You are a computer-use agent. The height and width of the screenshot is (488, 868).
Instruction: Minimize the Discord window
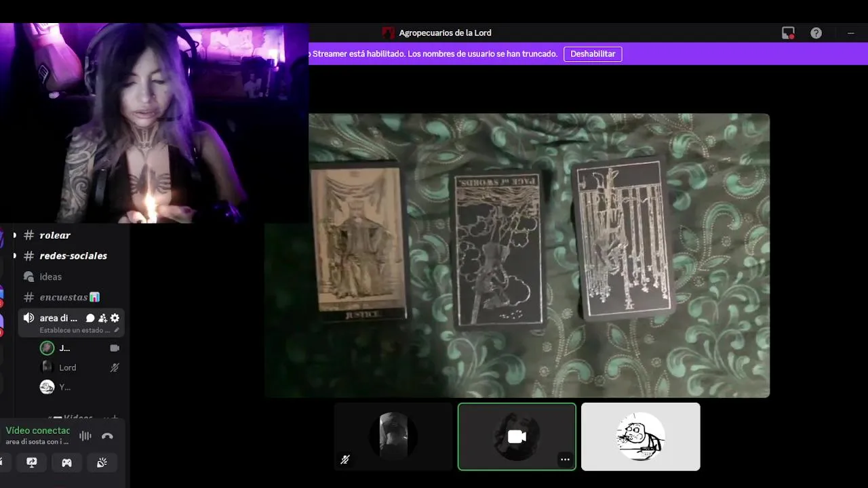[851, 33]
